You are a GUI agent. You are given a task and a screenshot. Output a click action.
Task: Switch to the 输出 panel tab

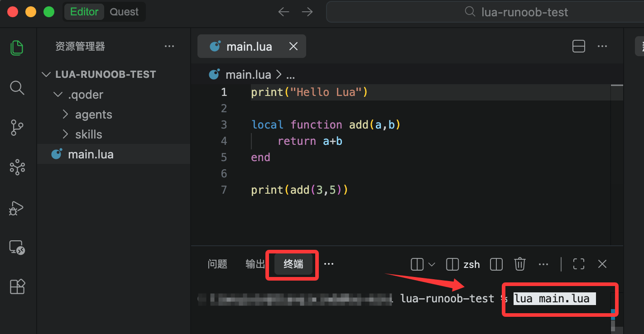(255, 264)
